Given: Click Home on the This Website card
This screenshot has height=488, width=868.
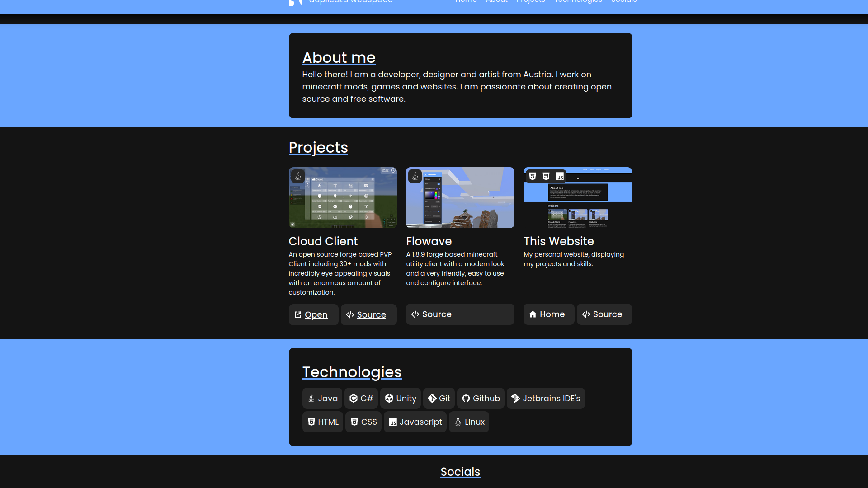Looking at the screenshot, I should [548, 314].
